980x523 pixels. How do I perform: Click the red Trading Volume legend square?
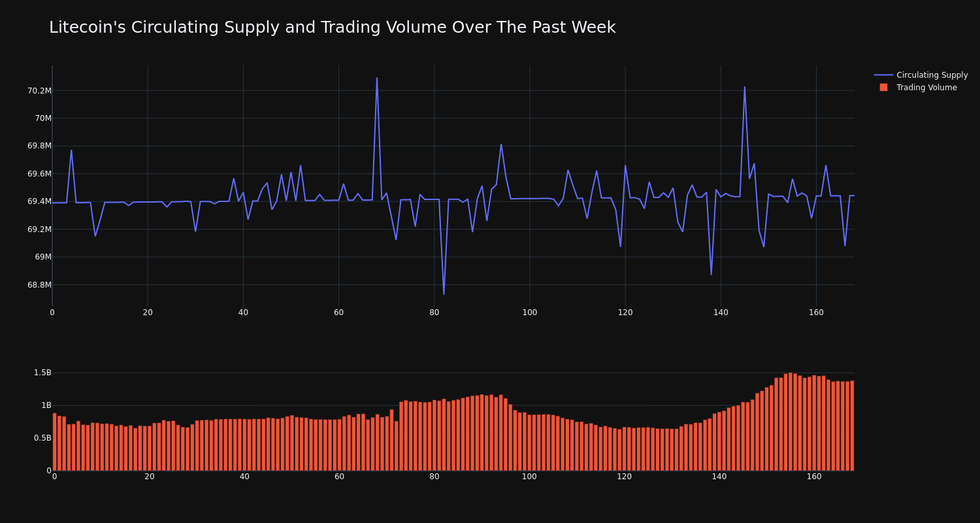click(x=883, y=88)
